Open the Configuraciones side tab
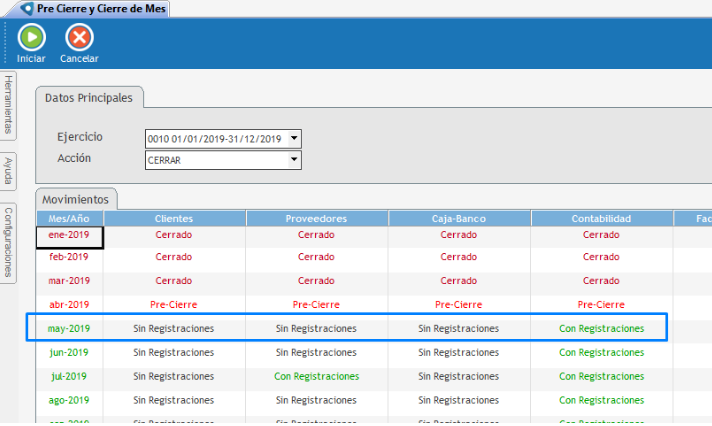 click(9, 241)
